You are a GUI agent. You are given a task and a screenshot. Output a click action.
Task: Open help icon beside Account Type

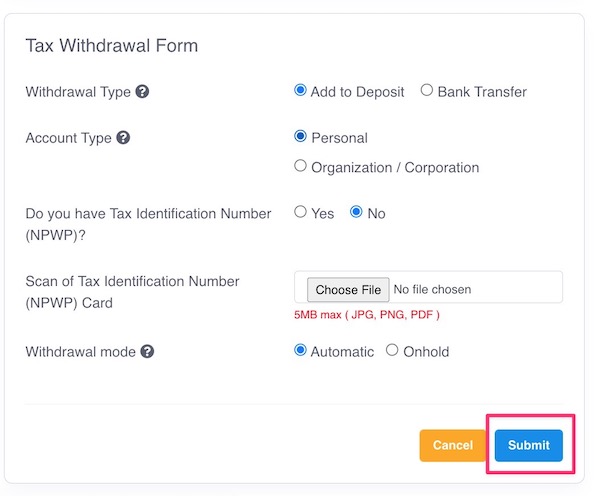pos(123,138)
